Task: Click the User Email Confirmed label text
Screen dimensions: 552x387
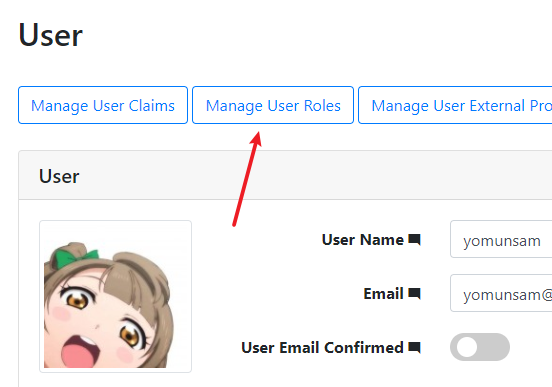Action: coord(322,348)
